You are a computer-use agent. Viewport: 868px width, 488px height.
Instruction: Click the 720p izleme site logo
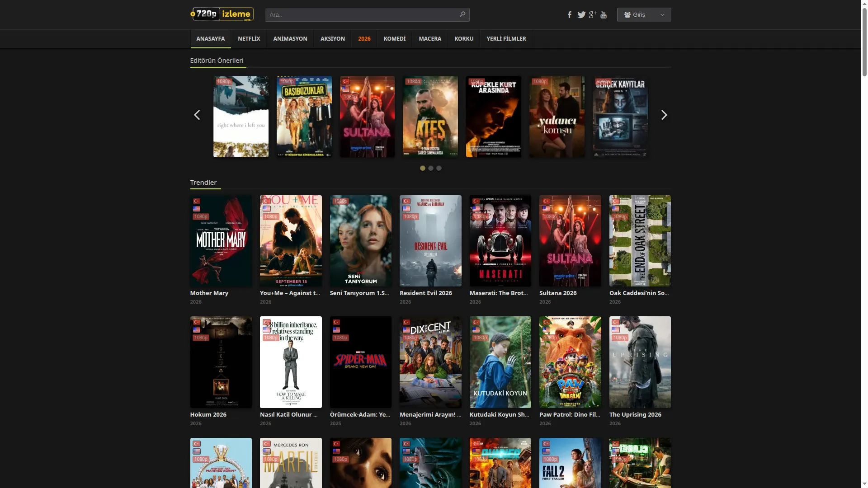click(222, 14)
